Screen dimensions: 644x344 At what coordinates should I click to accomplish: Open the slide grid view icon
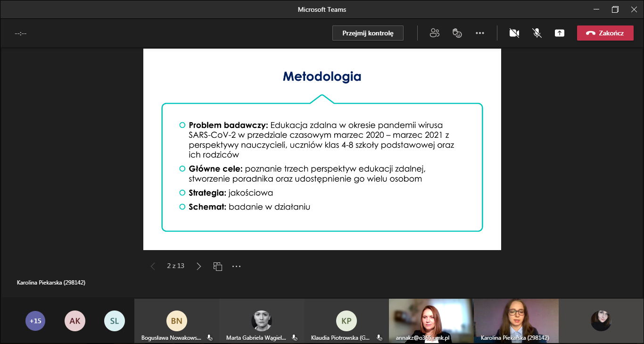218,266
